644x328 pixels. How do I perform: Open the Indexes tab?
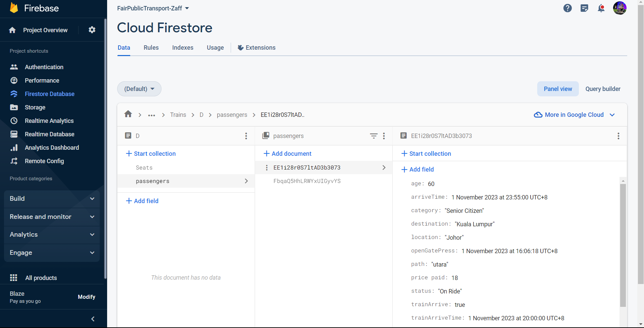tap(183, 48)
